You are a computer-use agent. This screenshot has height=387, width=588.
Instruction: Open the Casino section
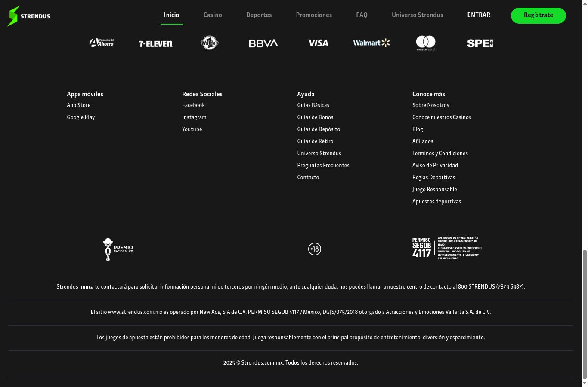213,15
